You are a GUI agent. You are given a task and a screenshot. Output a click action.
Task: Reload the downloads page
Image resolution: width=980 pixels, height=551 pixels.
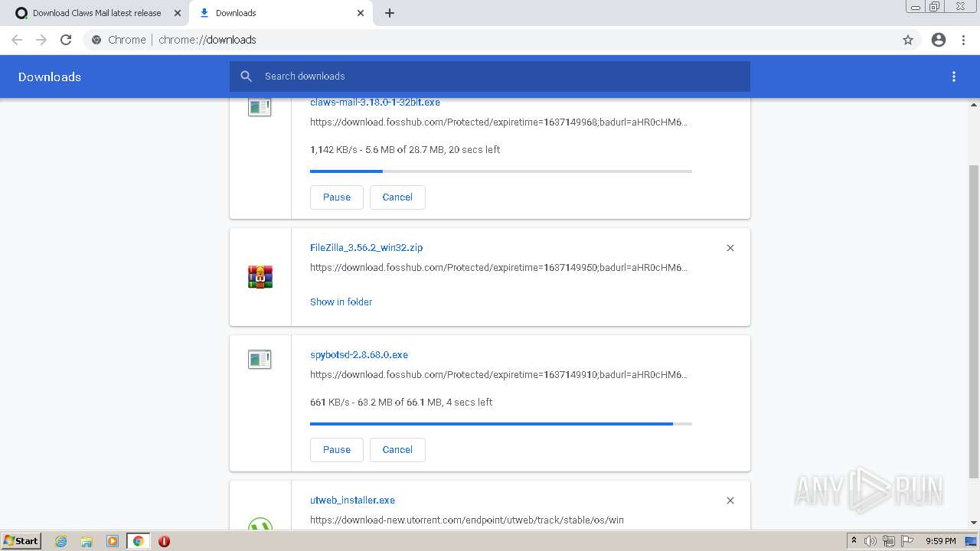coord(66,40)
